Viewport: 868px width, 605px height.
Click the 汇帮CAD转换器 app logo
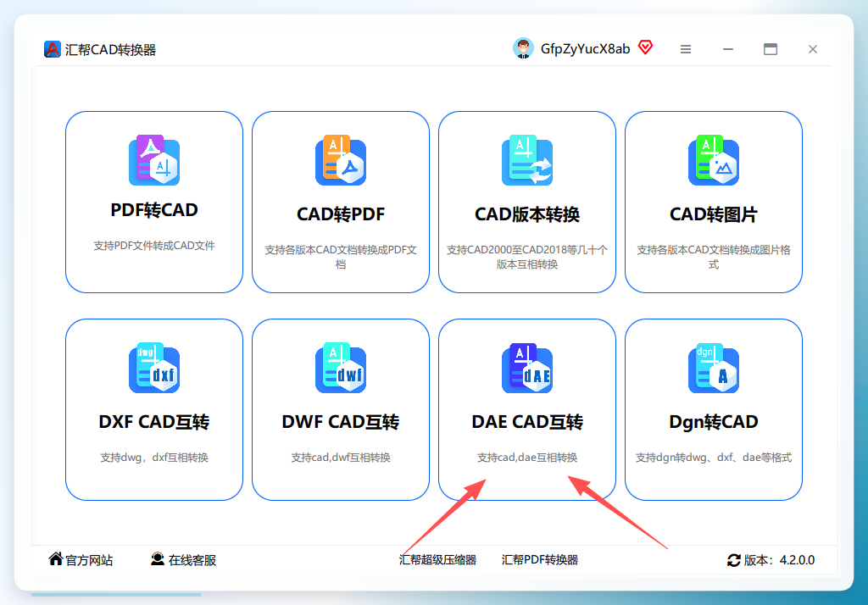click(52, 49)
